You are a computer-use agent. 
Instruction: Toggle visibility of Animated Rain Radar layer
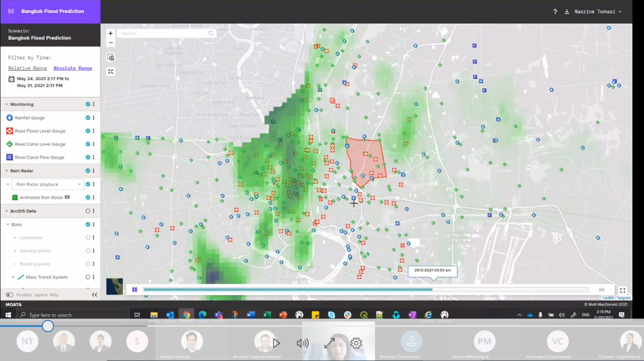coord(87,197)
